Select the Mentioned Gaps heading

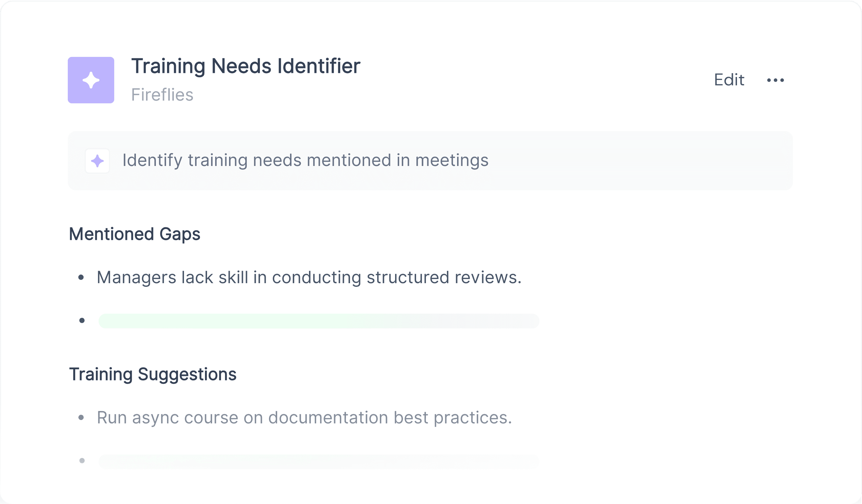pyautogui.click(x=135, y=234)
